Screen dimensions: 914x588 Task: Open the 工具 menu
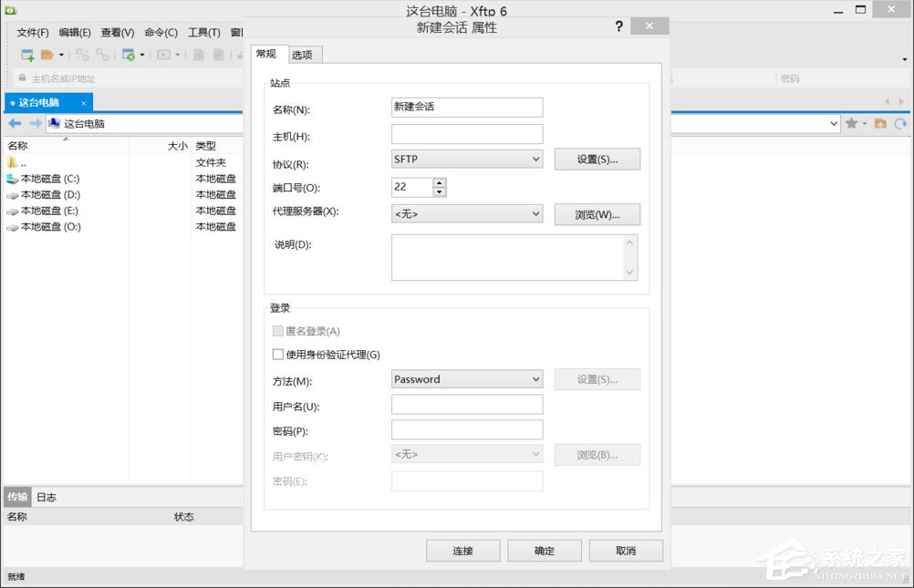tap(204, 31)
